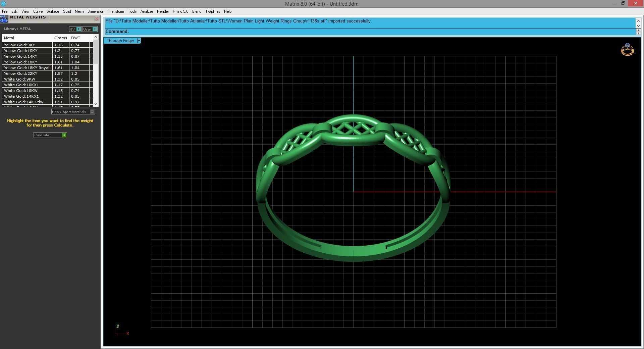Viewport: 644px width, 349px height.
Task: Click the Metal column header
Action: click(28, 38)
